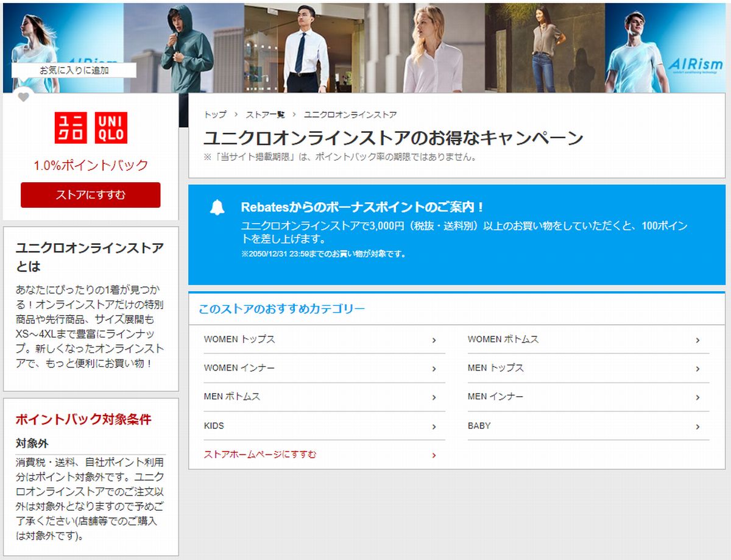Click chevron on WOMEN インナー row

tap(434, 369)
